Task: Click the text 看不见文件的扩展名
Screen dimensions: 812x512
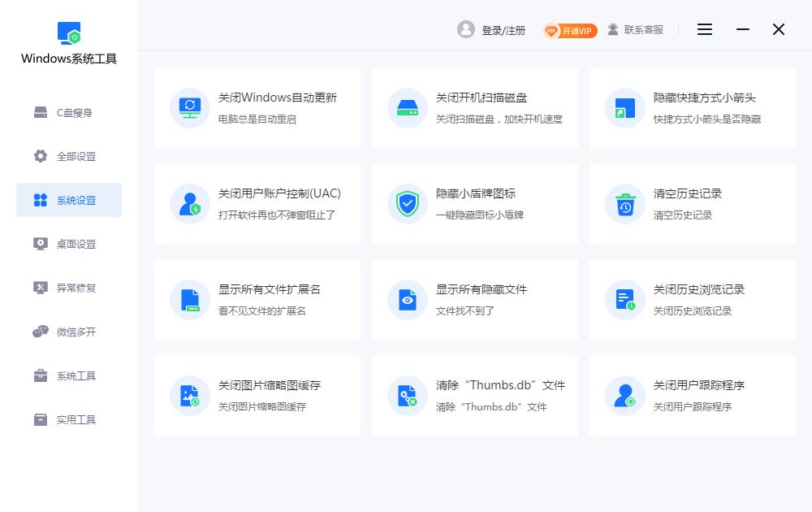Action: [262, 311]
